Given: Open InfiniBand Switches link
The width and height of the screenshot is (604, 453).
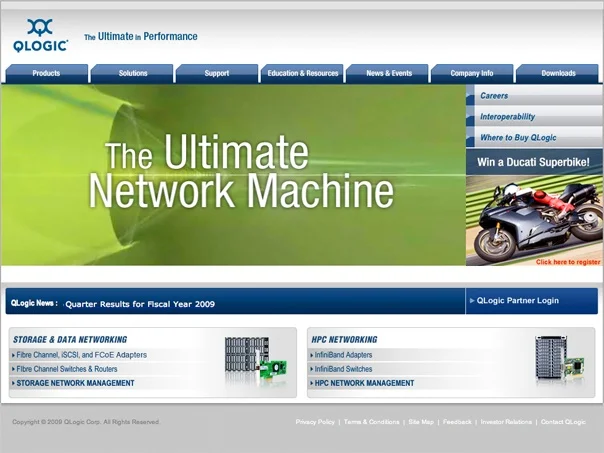Looking at the screenshot, I should (x=344, y=369).
